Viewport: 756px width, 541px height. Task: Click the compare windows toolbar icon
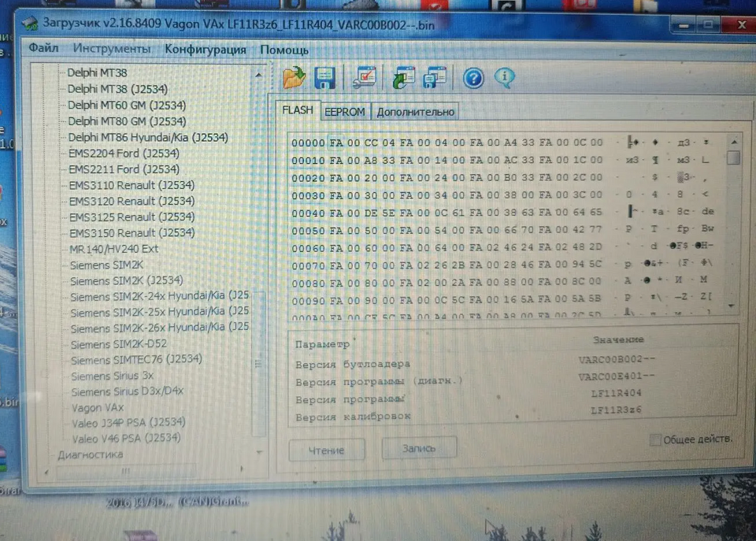(435, 78)
